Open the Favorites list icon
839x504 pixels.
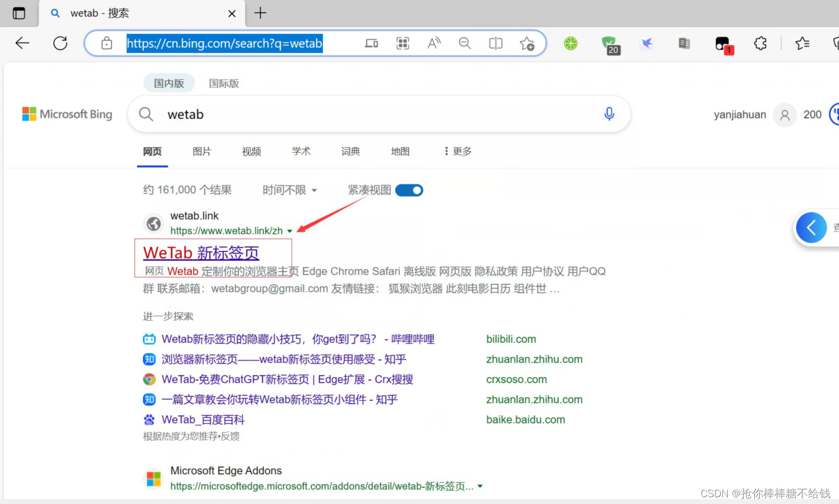[x=803, y=43]
